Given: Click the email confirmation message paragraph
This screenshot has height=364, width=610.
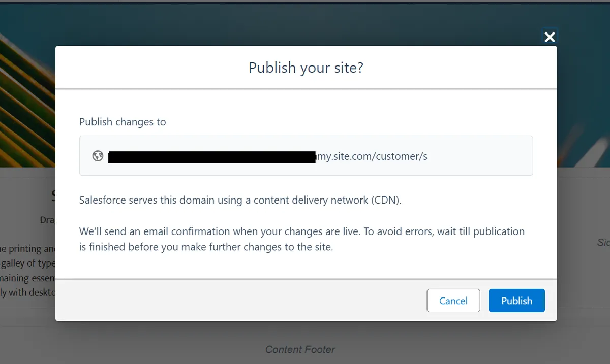Looking at the screenshot, I should click(x=301, y=240).
